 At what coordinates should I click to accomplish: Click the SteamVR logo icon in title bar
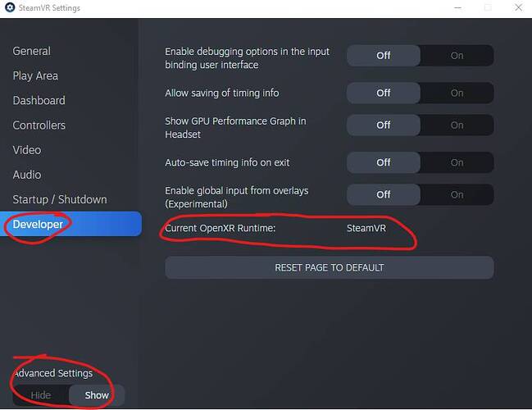[10, 7]
